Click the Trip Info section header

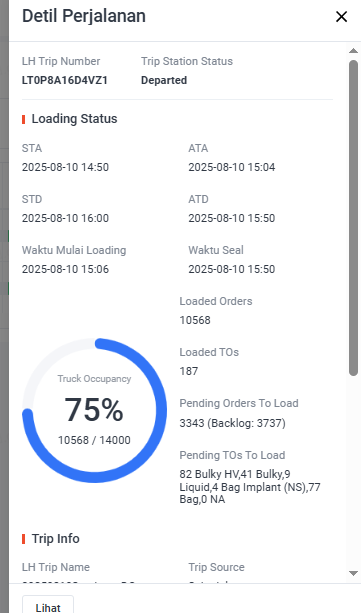(56, 539)
